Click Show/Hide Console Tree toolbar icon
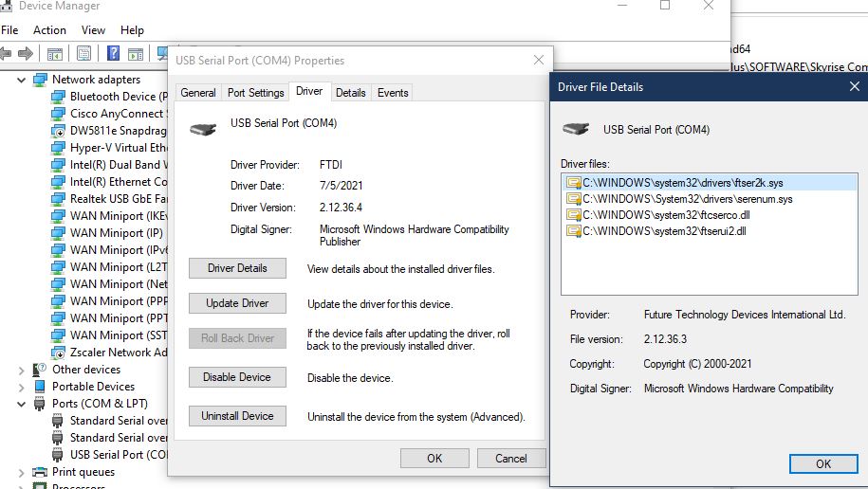 pos(55,54)
